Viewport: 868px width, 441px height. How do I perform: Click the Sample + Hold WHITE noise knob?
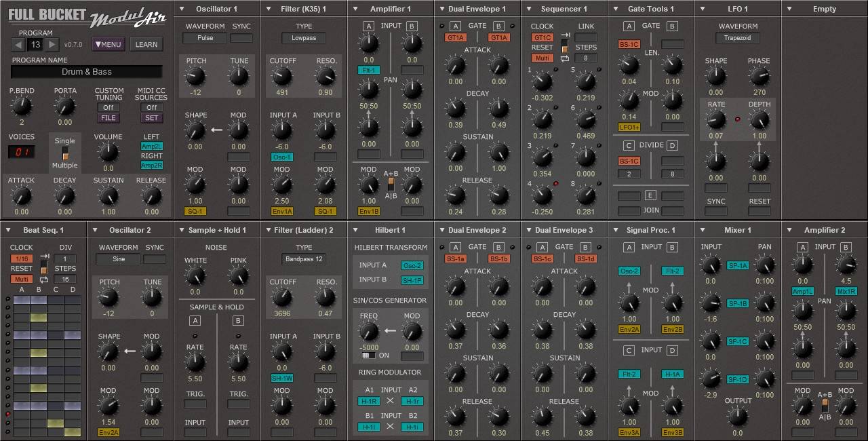(195, 275)
